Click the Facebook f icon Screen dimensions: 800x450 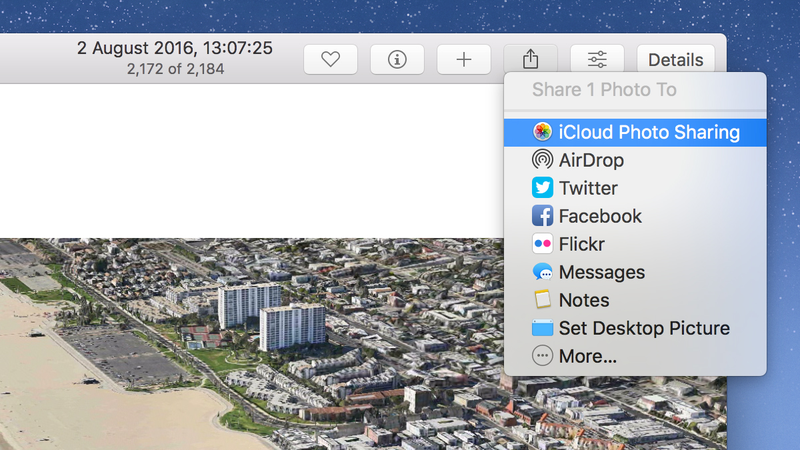click(542, 216)
